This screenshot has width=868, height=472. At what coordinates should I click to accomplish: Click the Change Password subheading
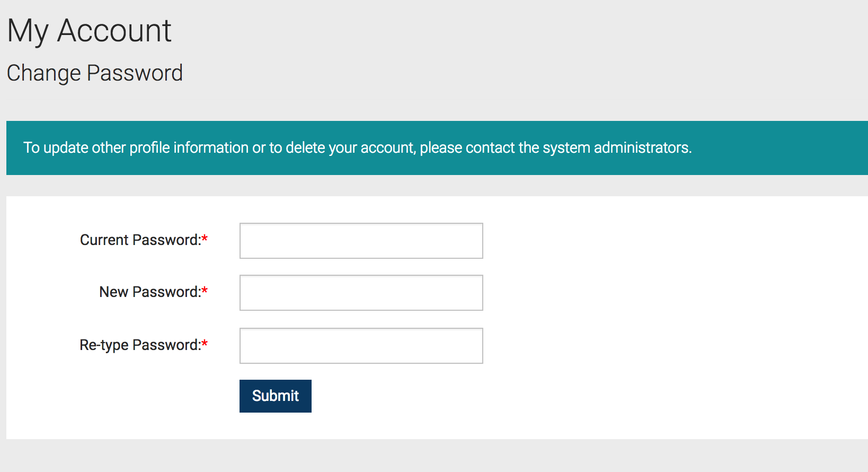click(94, 73)
